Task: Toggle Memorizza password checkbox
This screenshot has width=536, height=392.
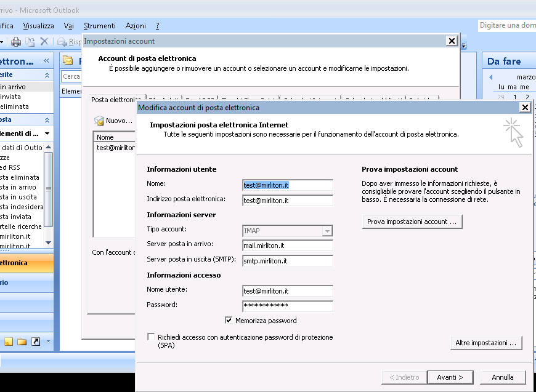Action: tap(229, 320)
